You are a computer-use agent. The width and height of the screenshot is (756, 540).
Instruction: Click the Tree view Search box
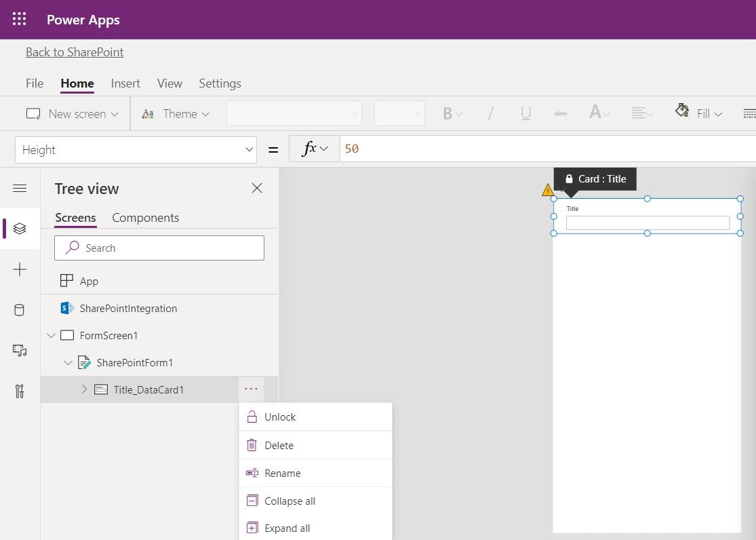[159, 248]
